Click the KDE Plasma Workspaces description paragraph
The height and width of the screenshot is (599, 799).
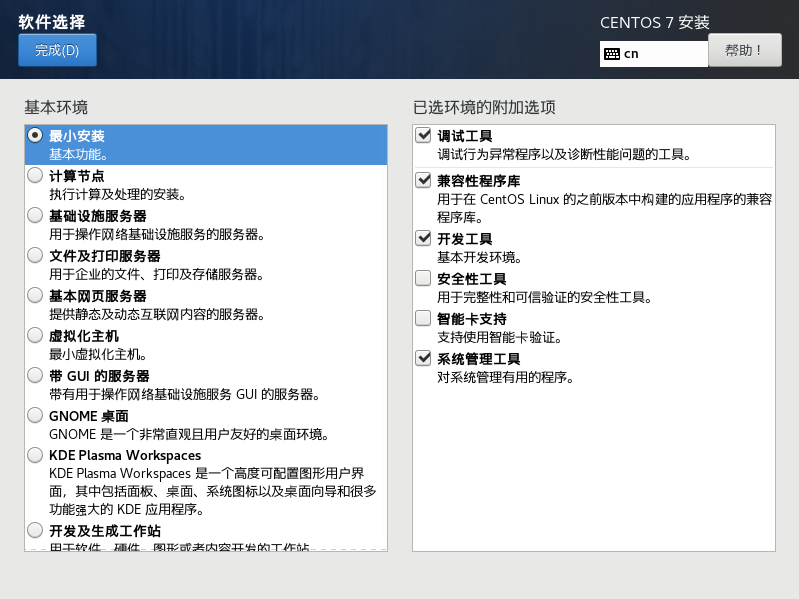pyautogui.click(x=212, y=492)
